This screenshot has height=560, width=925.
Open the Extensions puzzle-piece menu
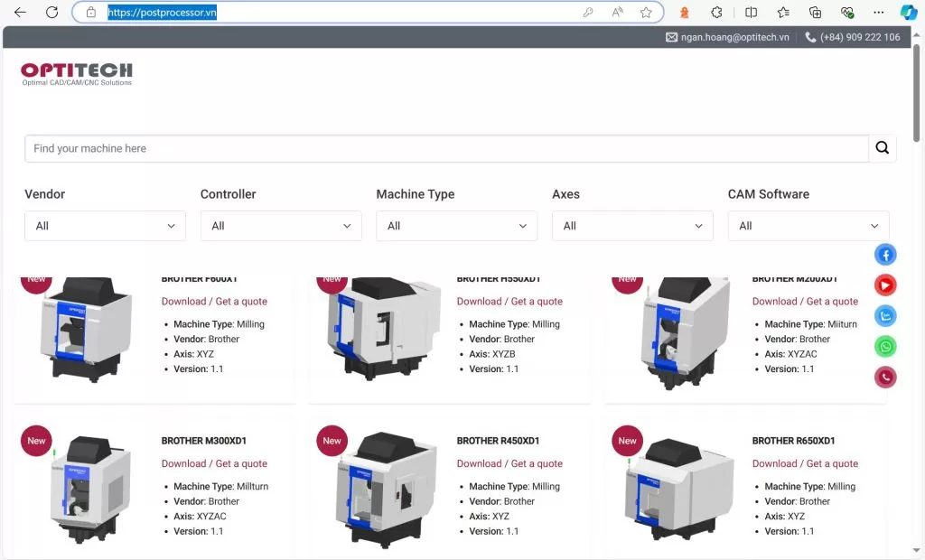[x=716, y=13]
